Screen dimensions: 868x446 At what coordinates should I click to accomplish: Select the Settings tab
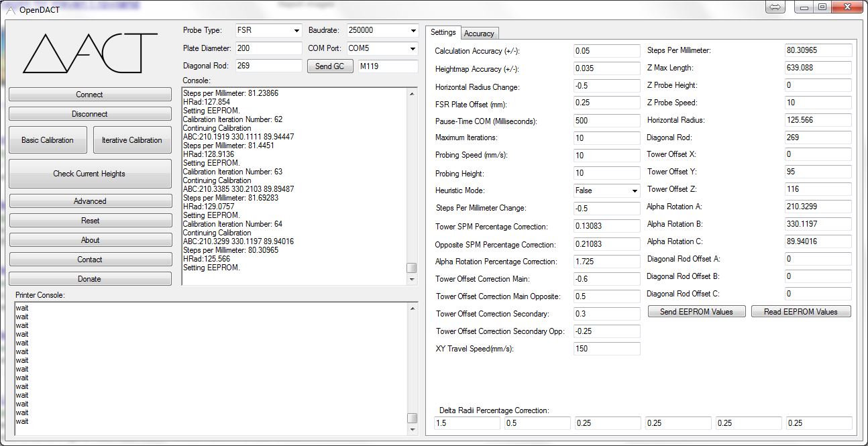(x=443, y=32)
